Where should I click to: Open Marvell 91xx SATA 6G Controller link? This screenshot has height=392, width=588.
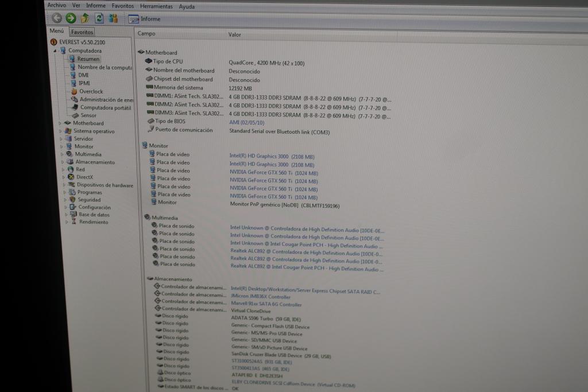tap(266, 304)
